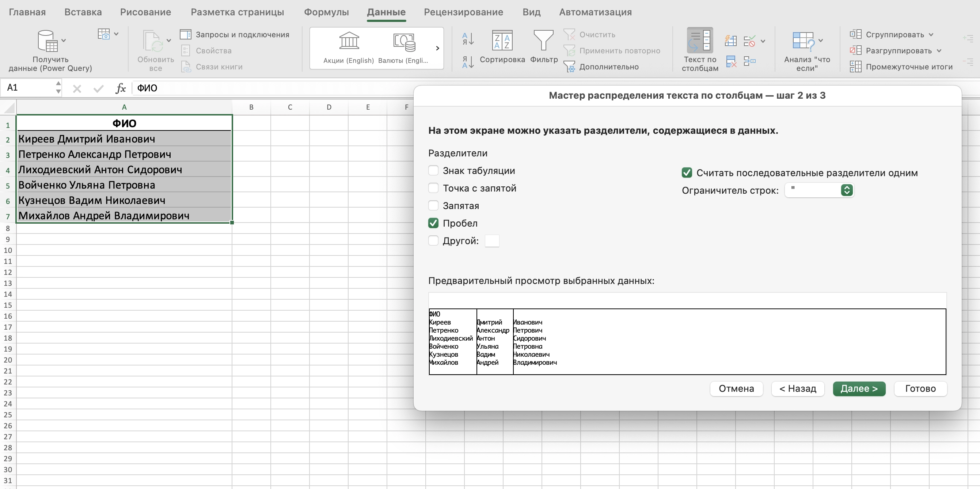Uncheck the Space (Пробел) delimiter checkbox
The image size is (980, 489).
tap(433, 223)
